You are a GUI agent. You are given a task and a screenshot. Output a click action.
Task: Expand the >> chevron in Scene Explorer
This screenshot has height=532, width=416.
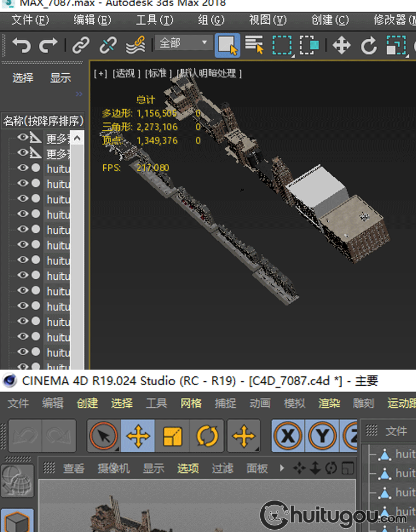pos(79,94)
